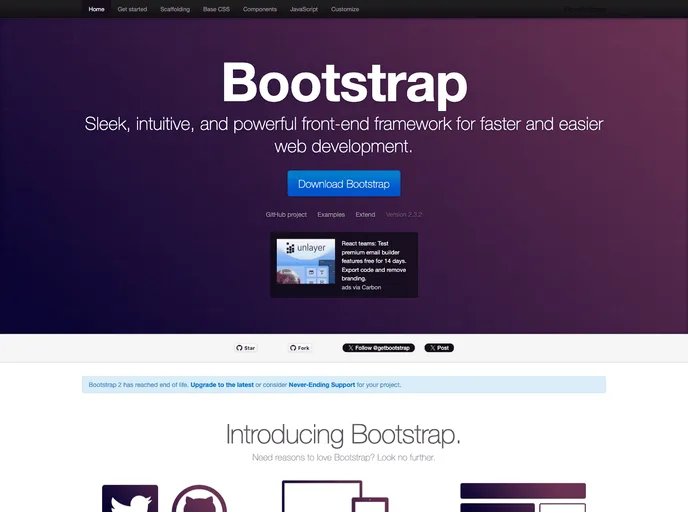
Task: Go to the Get started page
Action: click(132, 9)
